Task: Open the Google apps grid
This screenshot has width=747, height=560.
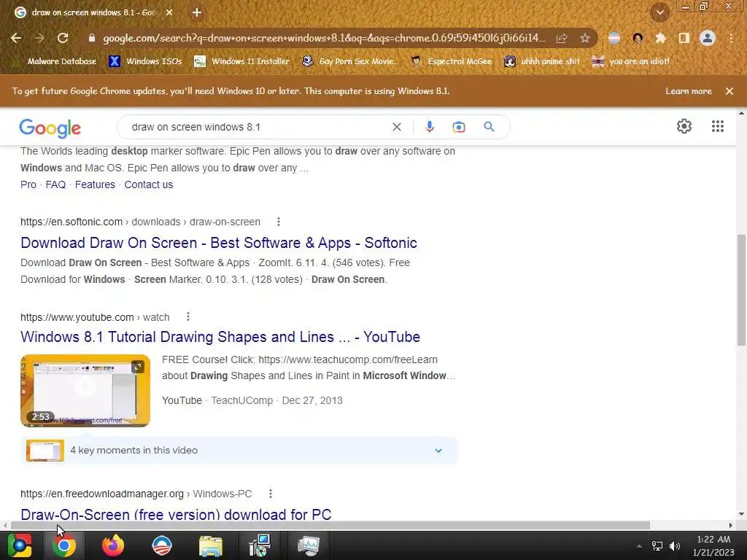Action: coord(718,126)
